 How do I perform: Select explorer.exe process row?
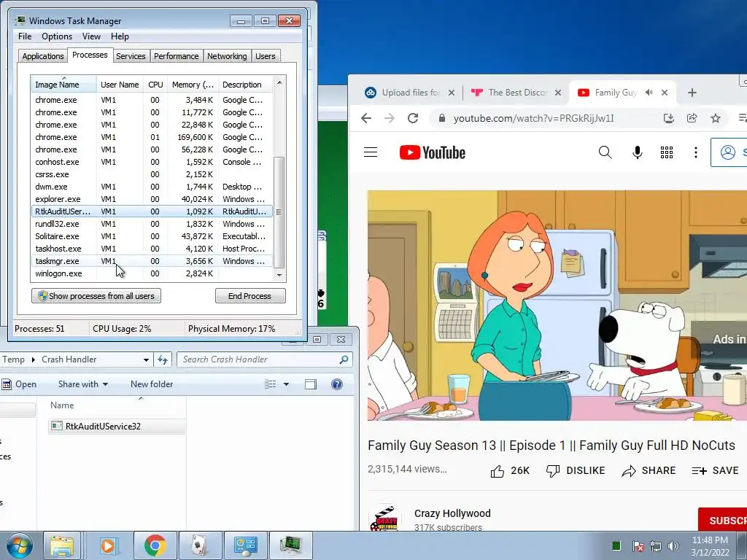(152, 199)
